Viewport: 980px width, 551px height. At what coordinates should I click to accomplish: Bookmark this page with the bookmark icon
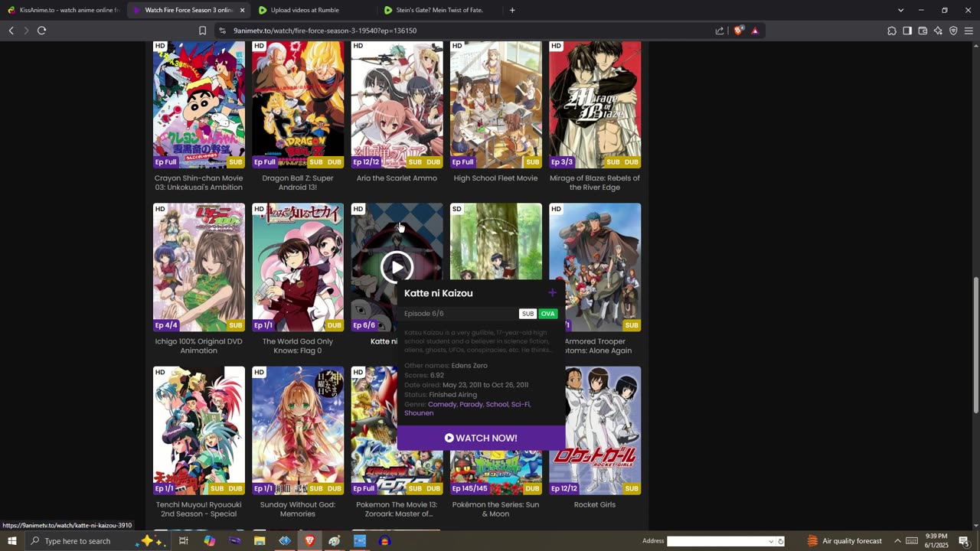tap(202, 31)
